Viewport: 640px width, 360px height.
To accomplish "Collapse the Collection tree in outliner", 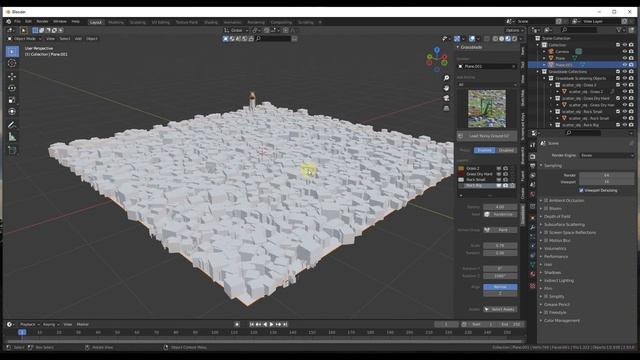I will [538, 45].
